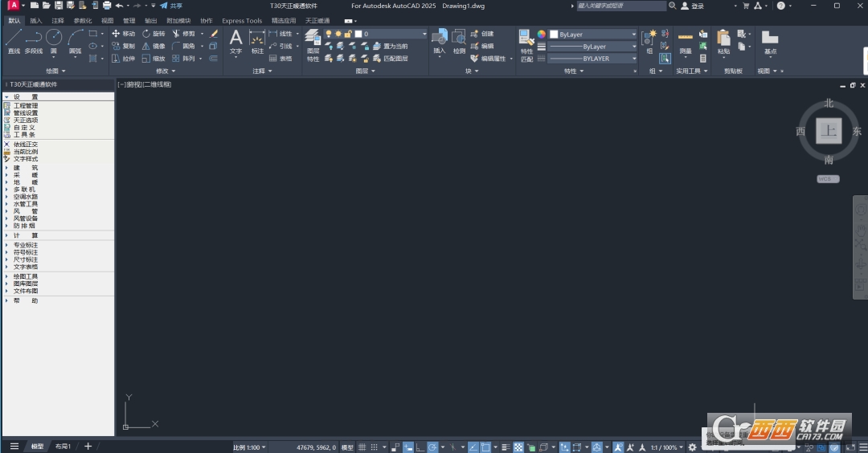Expand the 修改 panel dropdown
The width and height of the screenshot is (868, 453).
pos(166,71)
